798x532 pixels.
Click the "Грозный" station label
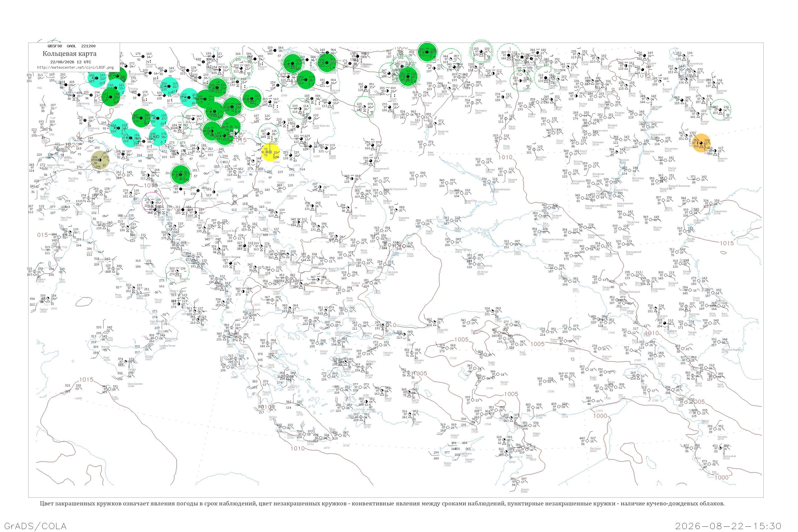[673, 283]
